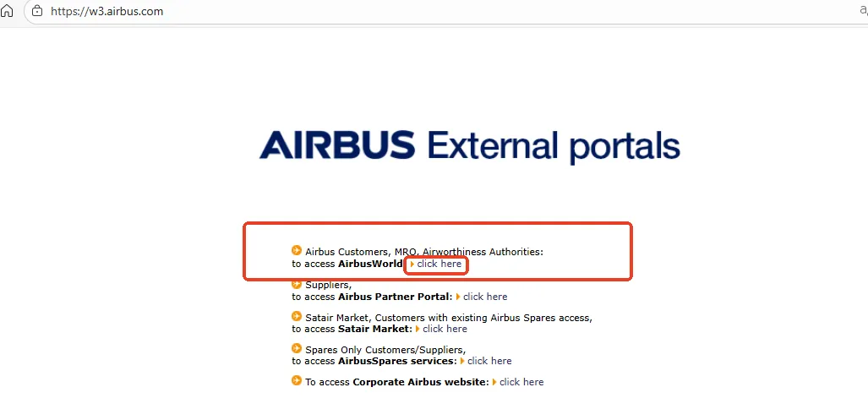Screen dimensions: 868x420
Task: Open AirbusSpares services click here link
Action: tap(489, 361)
